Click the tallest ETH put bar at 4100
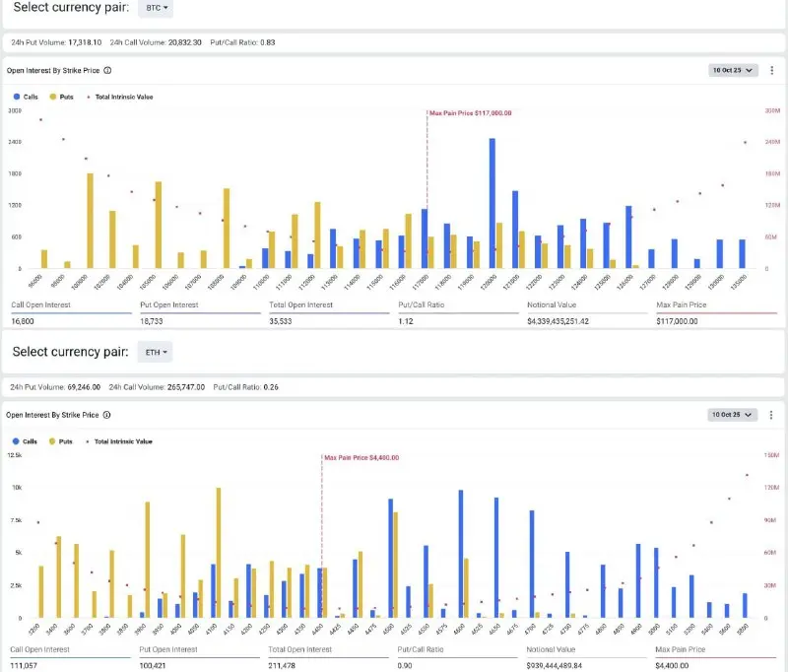The height and width of the screenshot is (672, 788). click(218, 553)
